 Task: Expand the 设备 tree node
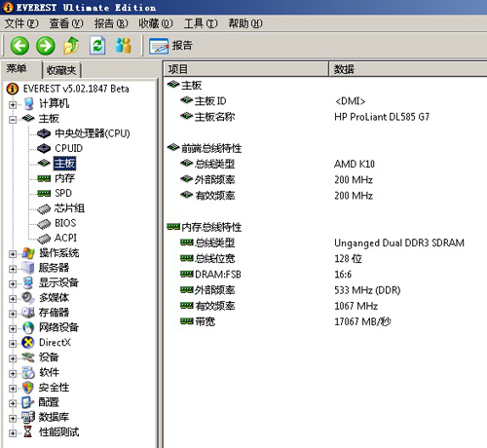pyautogui.click(x=13, y=358)
